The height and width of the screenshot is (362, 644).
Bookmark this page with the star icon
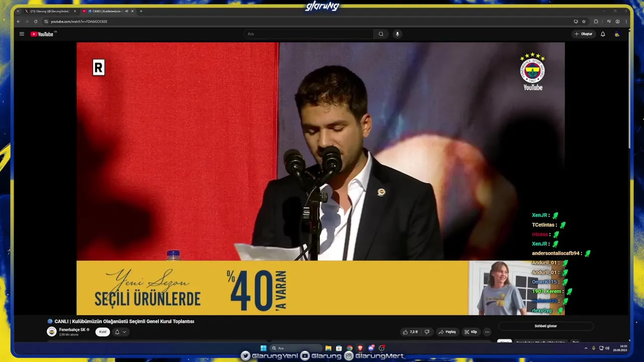tap(584, 22)
